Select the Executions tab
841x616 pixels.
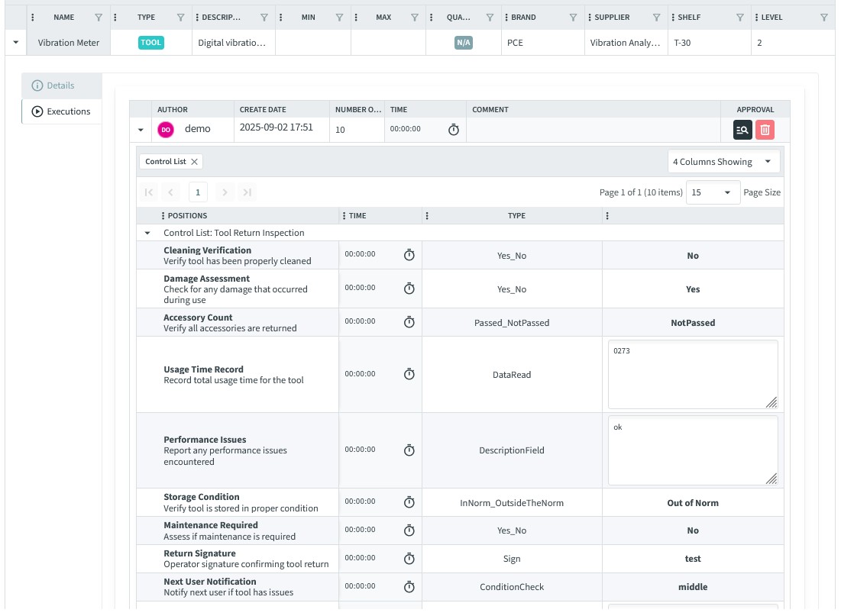click(x=61, y=111)
